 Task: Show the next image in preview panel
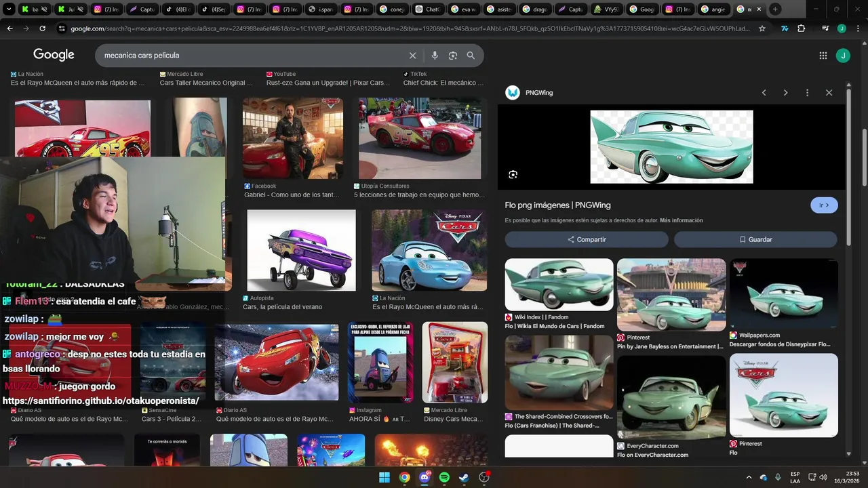tap(785, 93)
